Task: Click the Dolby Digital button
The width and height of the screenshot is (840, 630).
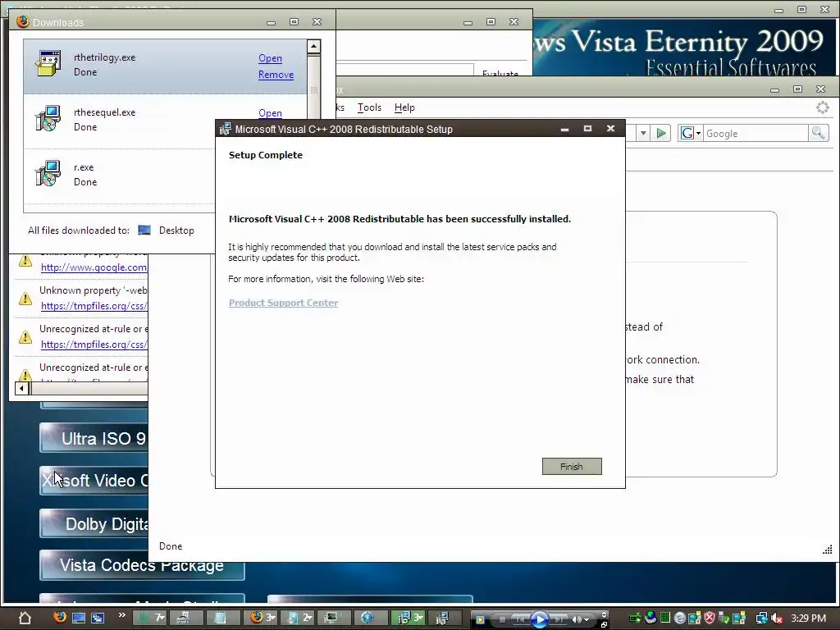Action: [x=94, y=523]
